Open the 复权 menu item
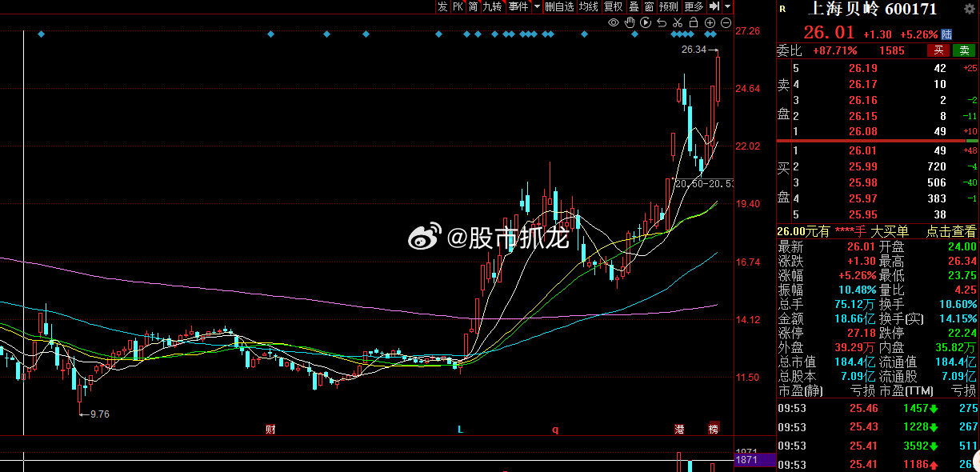The height and width of the screenshot is (472, 980). 614,6
